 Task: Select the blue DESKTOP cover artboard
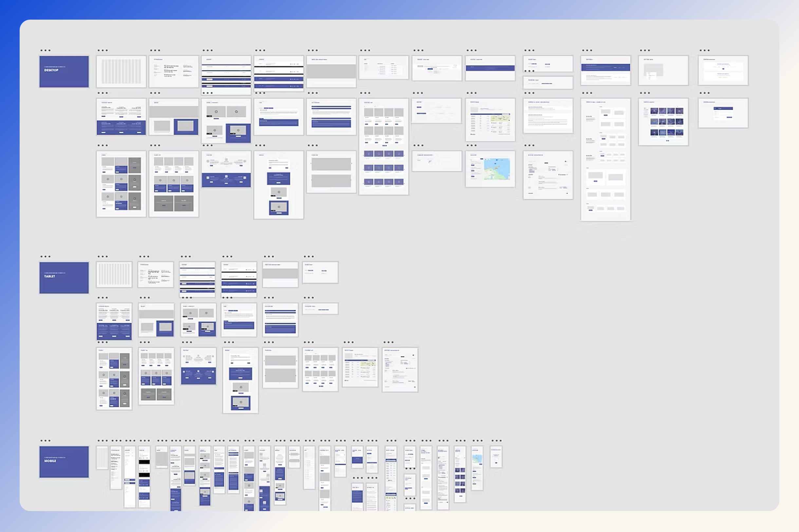pyautogui.click(x=64, y=72)
